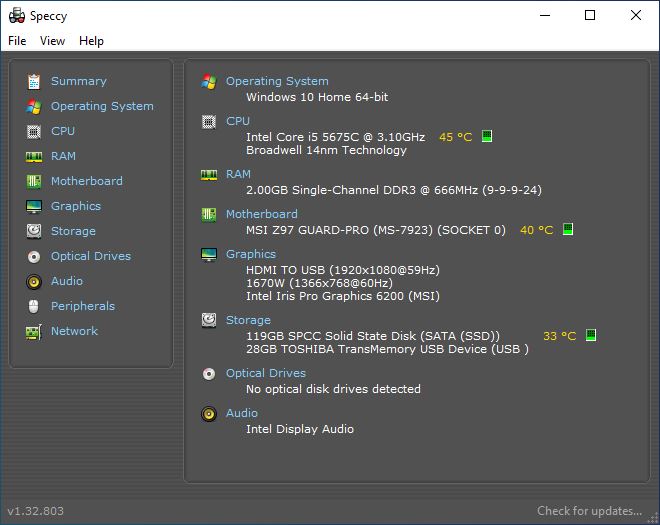View Network section from sidebar
660x525 pixels.
coord(75,331)
